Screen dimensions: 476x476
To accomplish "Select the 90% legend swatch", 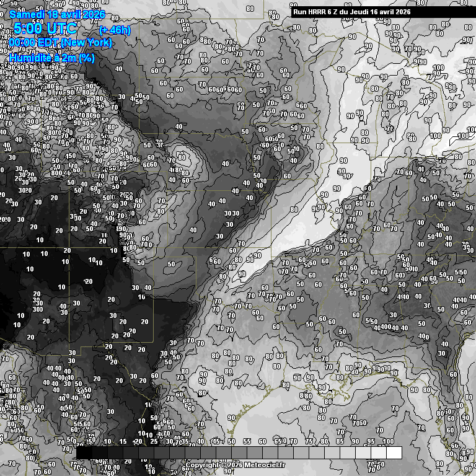I will pos(363,452).
